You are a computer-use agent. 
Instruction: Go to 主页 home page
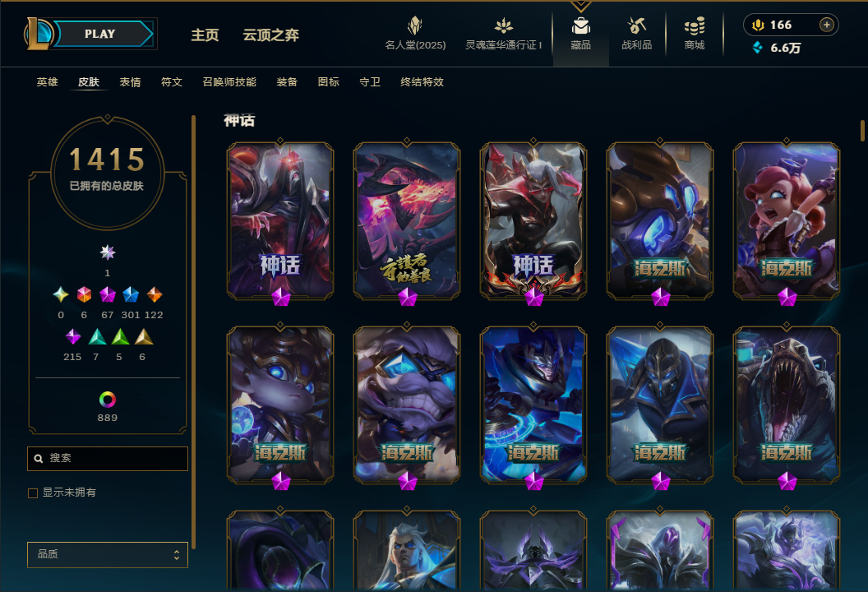(205, 35)
